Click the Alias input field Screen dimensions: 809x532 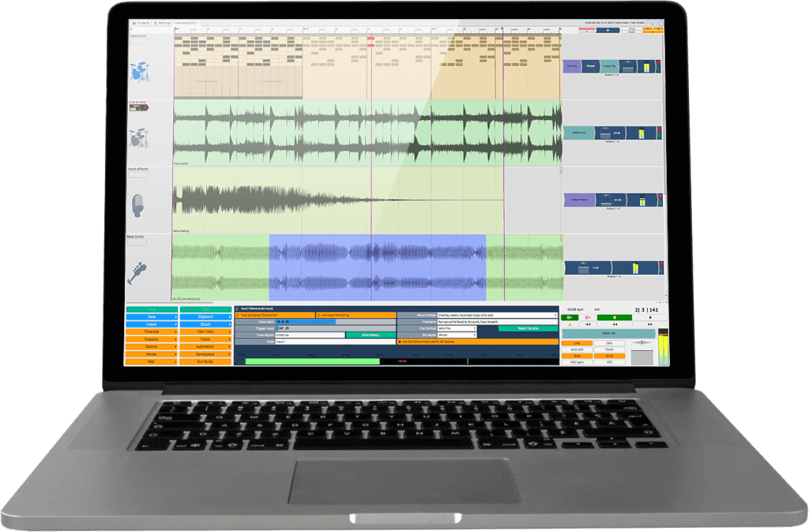pos(333,341)
